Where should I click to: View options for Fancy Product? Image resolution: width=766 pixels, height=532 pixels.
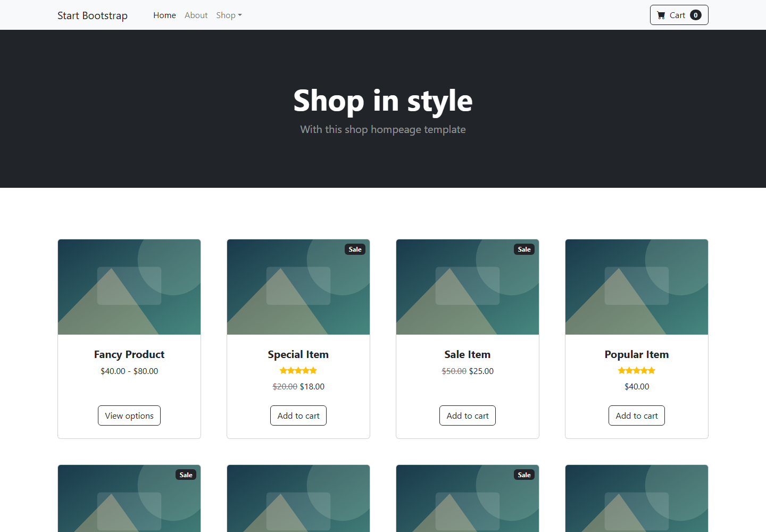tap(129, 415)
